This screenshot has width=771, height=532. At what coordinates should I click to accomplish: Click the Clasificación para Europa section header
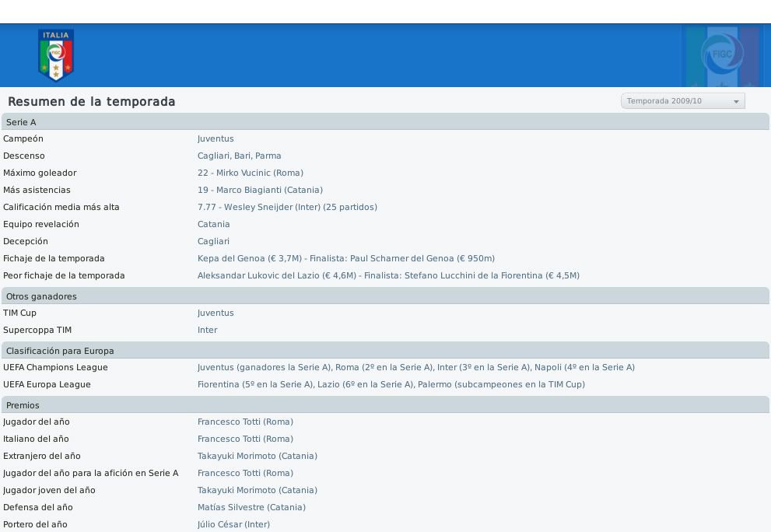point(385,351)
